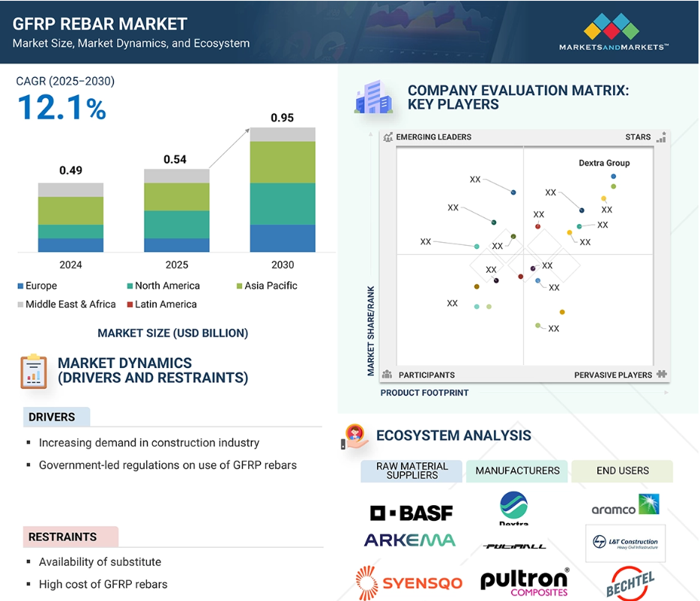The image size is (700, 601).
Task: Click the Pervasive Players puzzle icon
Action: (662, 374)
